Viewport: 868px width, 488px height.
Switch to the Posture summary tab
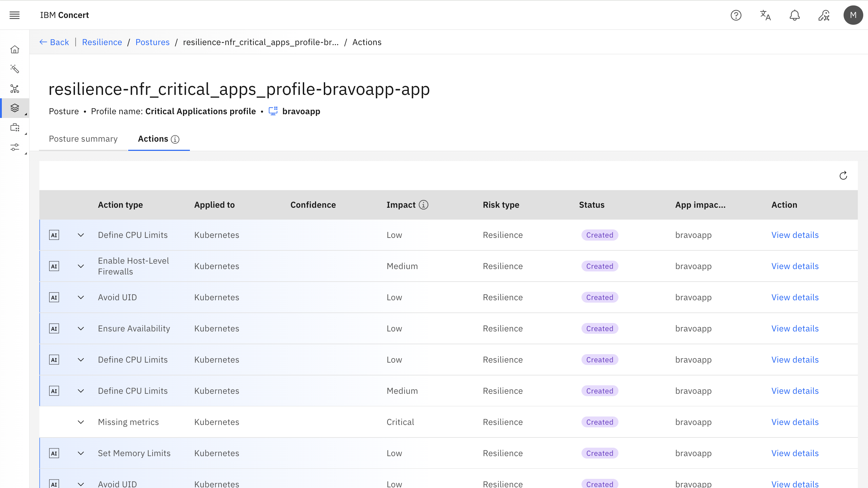83,139
